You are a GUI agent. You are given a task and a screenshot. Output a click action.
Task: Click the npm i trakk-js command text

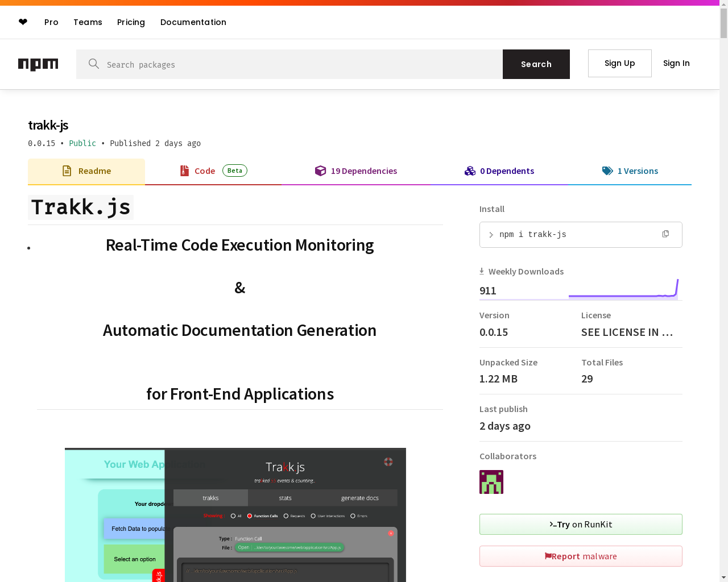click(x=533, y=235)
